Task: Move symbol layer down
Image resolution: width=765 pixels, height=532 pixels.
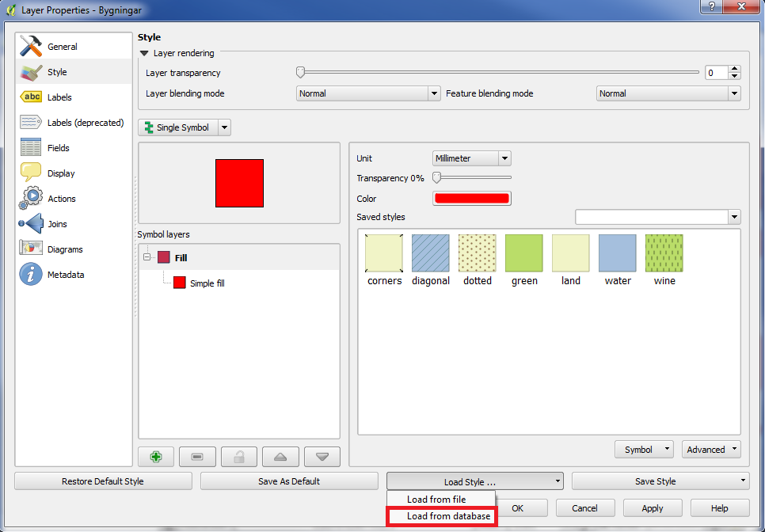Action: pos(322,457)
